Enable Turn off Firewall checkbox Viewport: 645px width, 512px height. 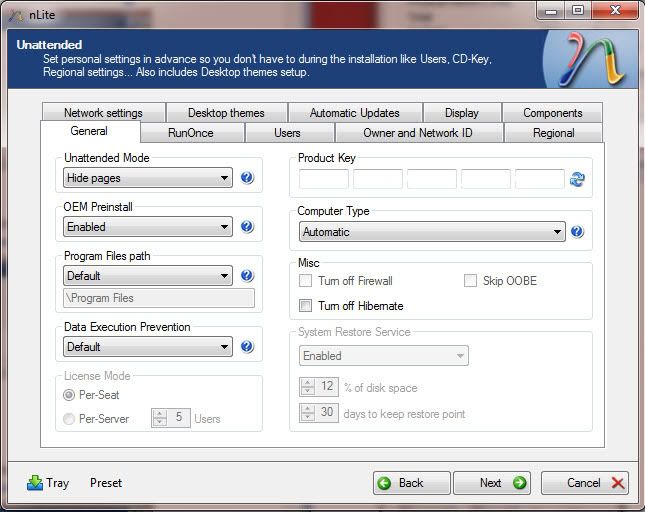tap(305, 281)
